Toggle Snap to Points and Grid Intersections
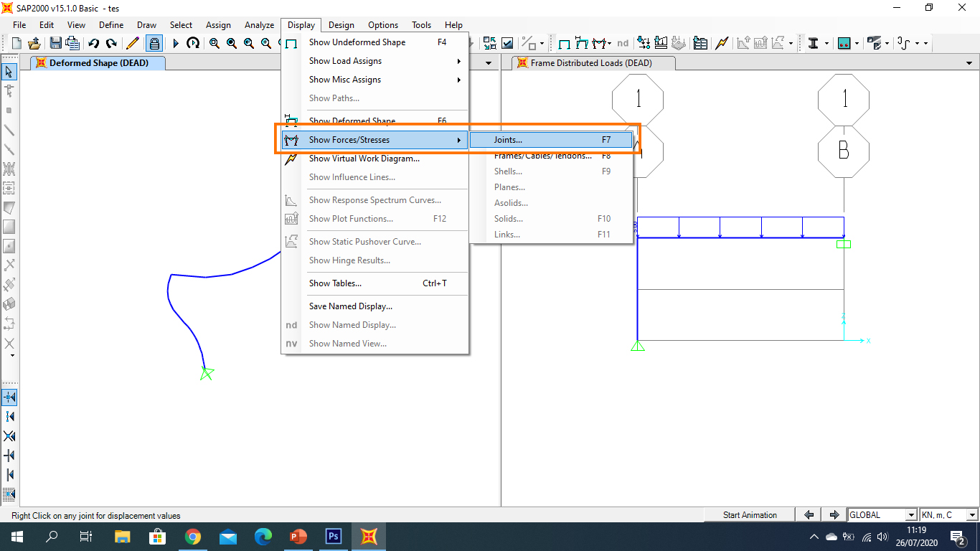This screenshot has width=980, height=551. 9,397
